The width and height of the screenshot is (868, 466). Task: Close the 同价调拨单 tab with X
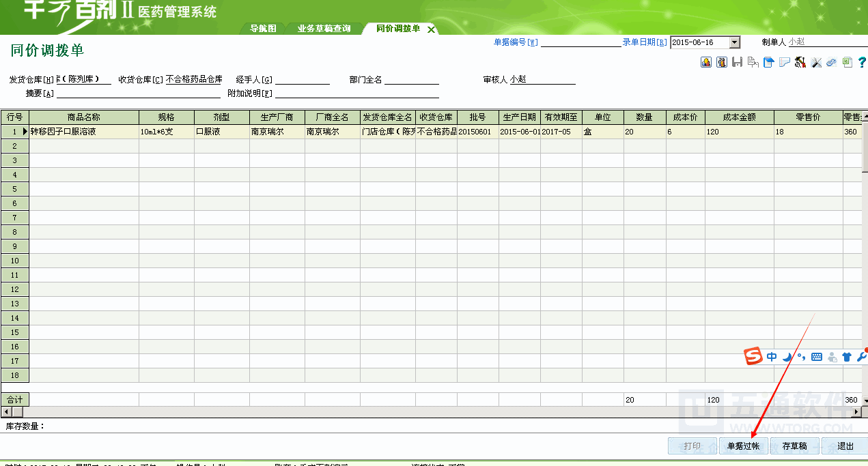(x=431, y=29)
